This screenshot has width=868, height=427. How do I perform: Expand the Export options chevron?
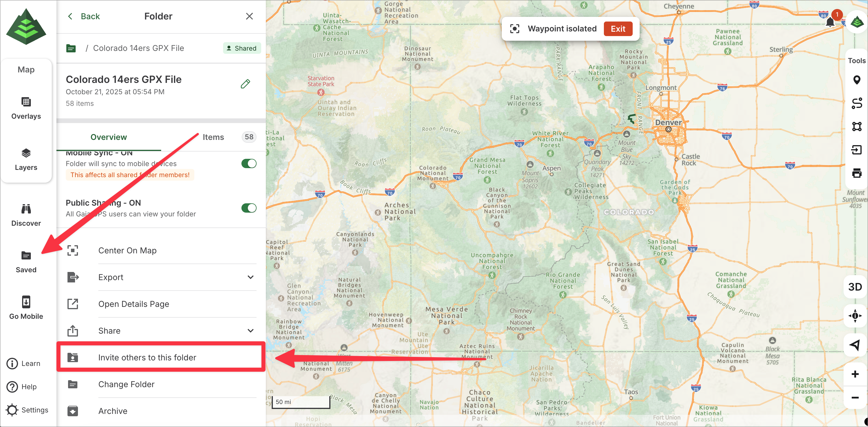click(x=250, y=277)
